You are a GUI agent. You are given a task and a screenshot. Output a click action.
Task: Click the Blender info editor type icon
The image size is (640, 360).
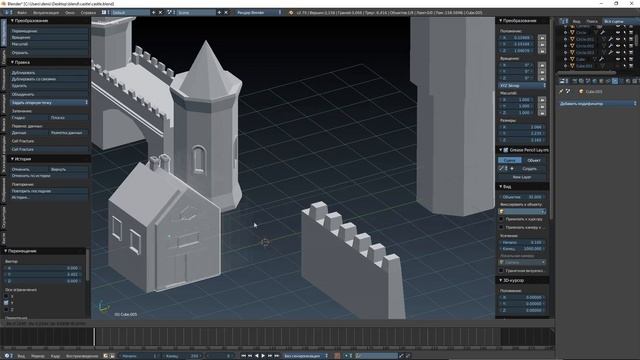point(7,13)
